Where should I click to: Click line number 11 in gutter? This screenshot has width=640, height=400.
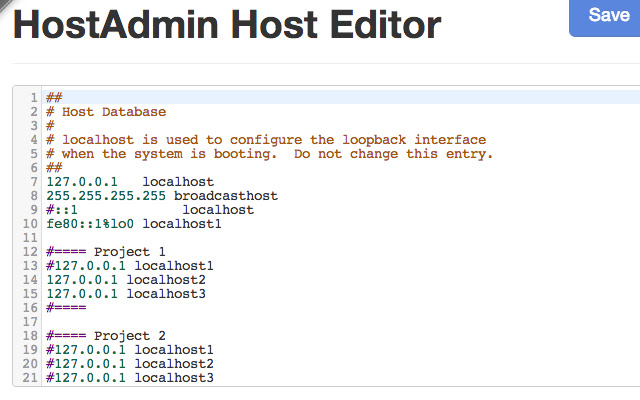30,238
